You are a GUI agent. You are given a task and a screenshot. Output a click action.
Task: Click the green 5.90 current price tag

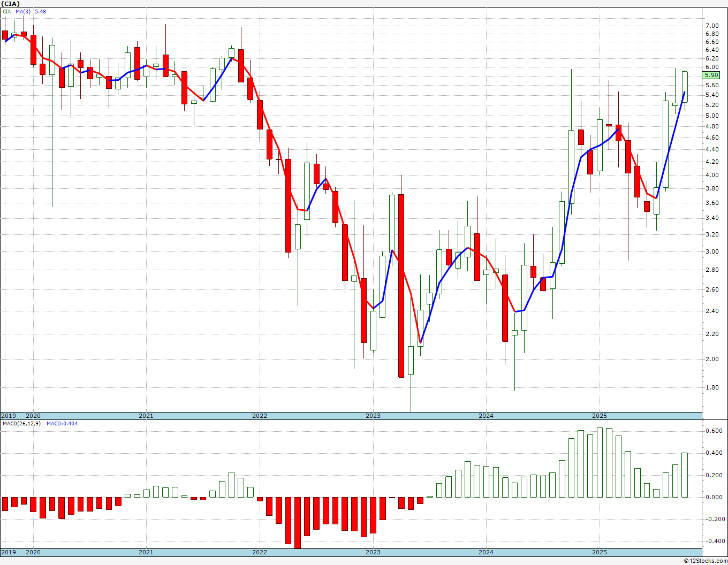coord(712,75)
